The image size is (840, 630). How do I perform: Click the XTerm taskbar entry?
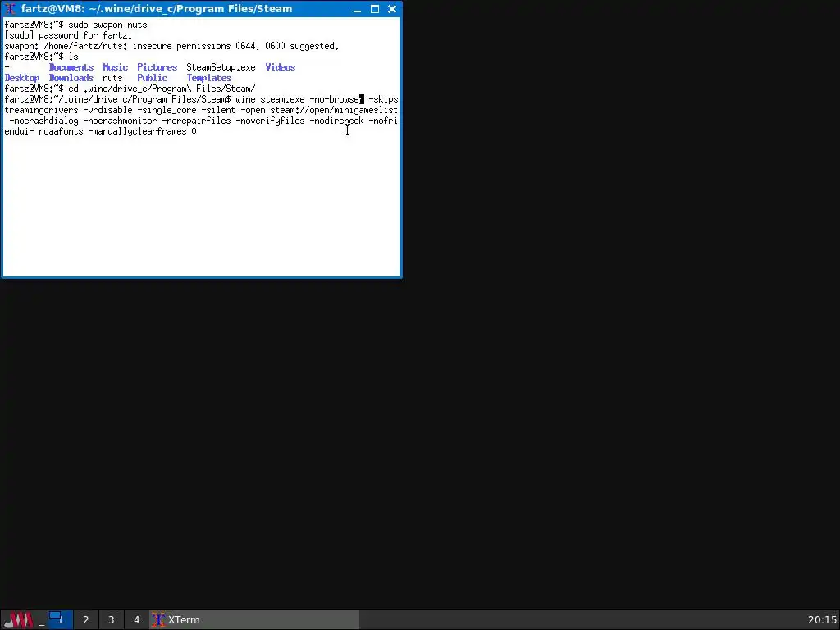[254, 620]
